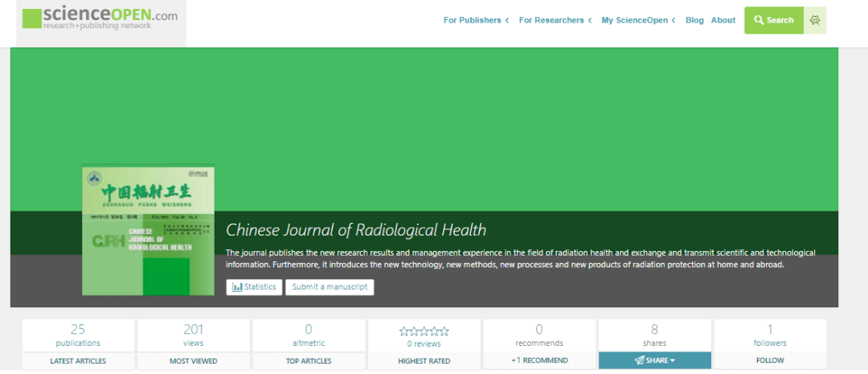The width and height of the screenshot is (868, 374).
Task: Click the Submit a manuscript button
Action: click(x=330, y=287)
